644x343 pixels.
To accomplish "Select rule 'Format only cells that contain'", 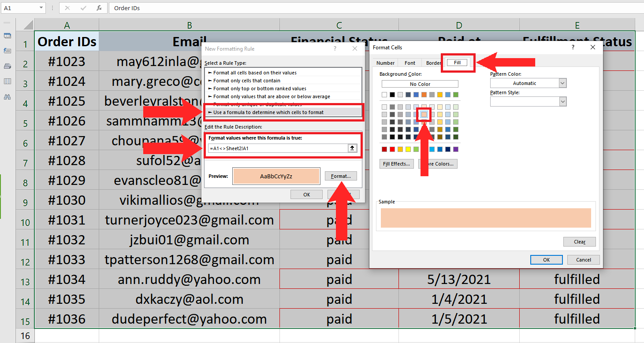I will 247,80.
